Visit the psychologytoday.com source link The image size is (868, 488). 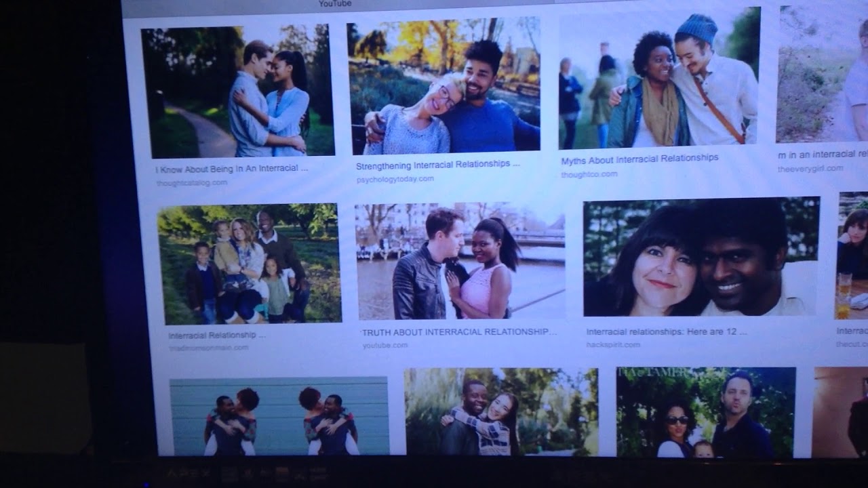(x=395, y=179)
